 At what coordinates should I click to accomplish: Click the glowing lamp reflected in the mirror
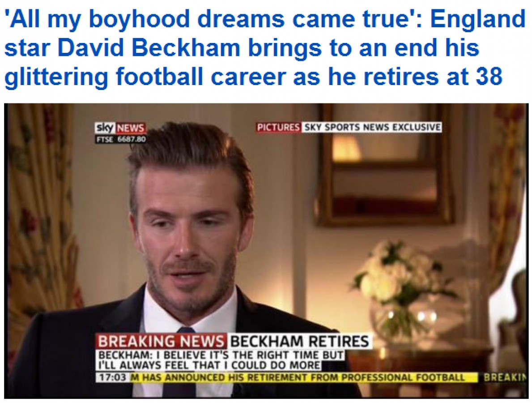(346, 149)
